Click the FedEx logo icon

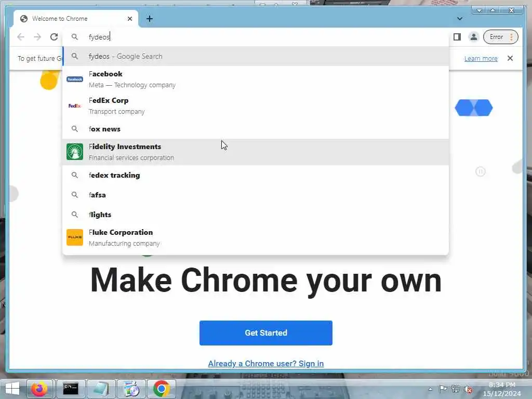(x=75, y=106)
